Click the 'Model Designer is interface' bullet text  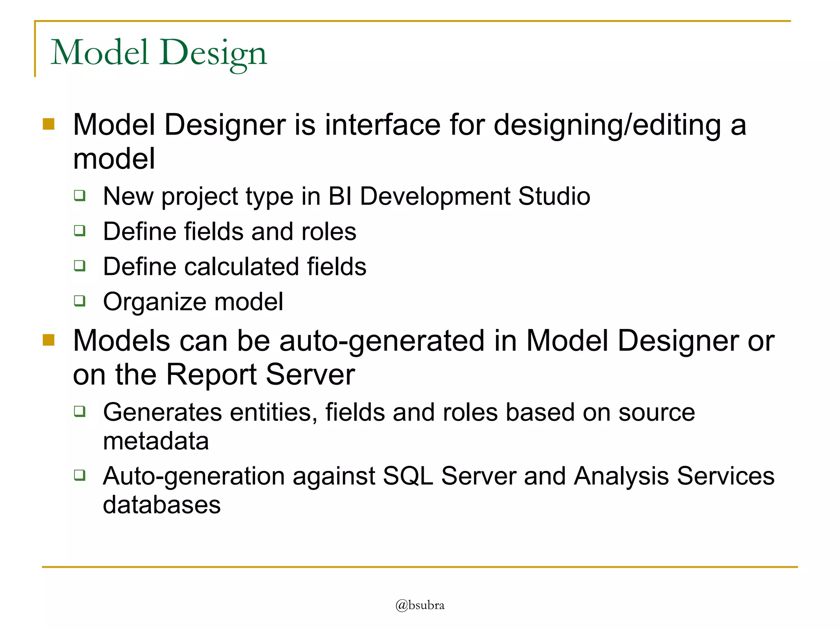tap(409, 142)
